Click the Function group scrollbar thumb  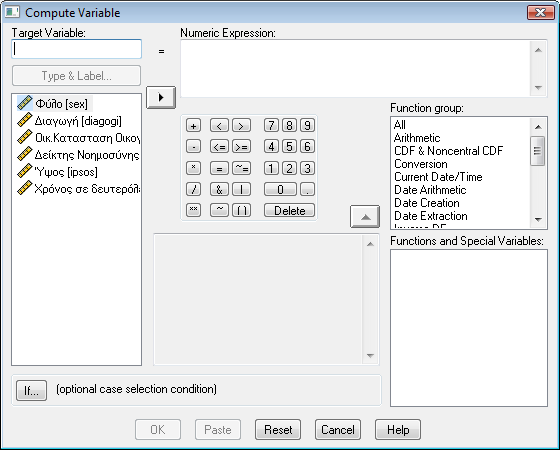point(538,151)
